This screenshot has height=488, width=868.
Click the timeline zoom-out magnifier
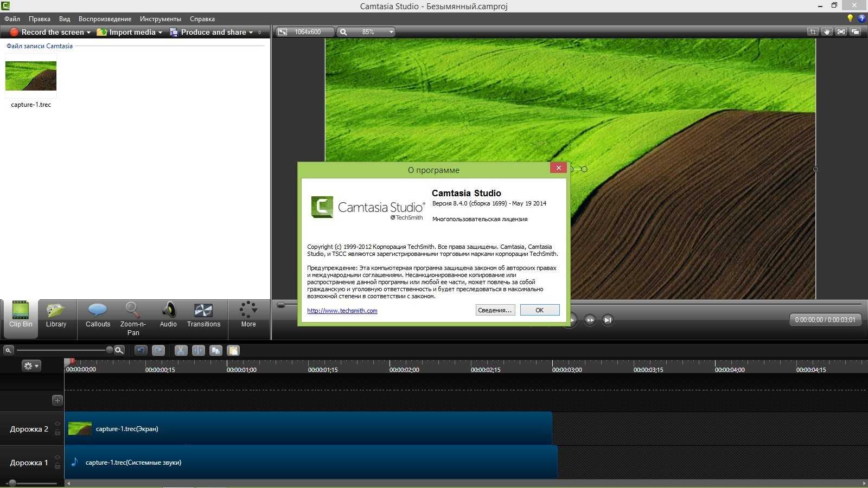pos(8,350)
